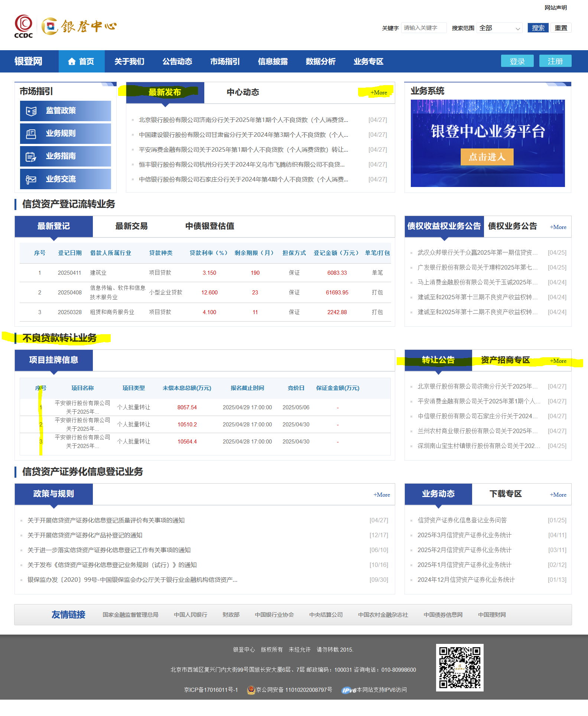The image size is (588, 716).
Task: Open the 公告动态 menu
Action: tap(177, 61)
